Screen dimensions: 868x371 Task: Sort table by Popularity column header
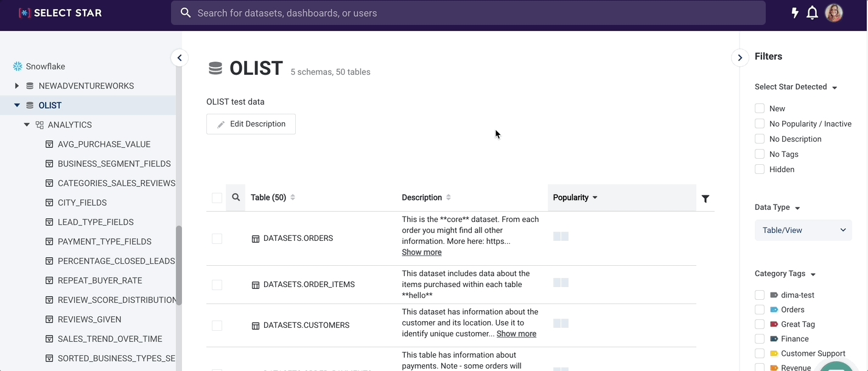tap(575, 198)
